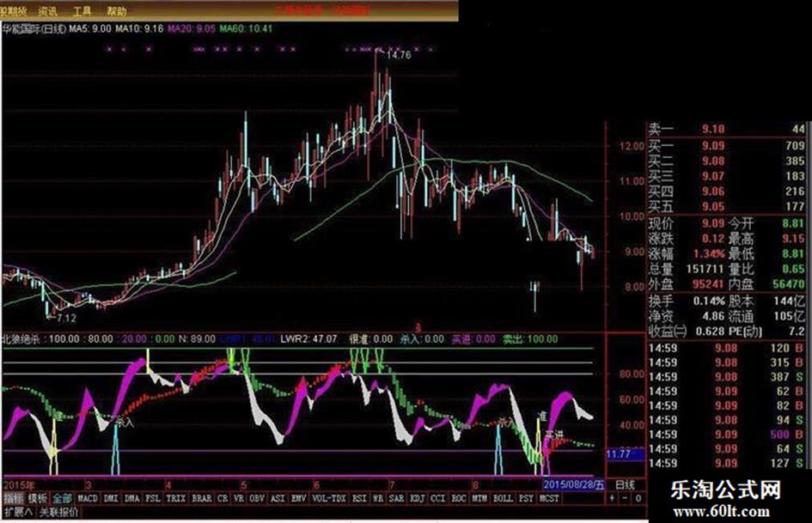Click the 内盘 56470 value
The height and width of the screenshot is (523, 812).
(789, 283)
